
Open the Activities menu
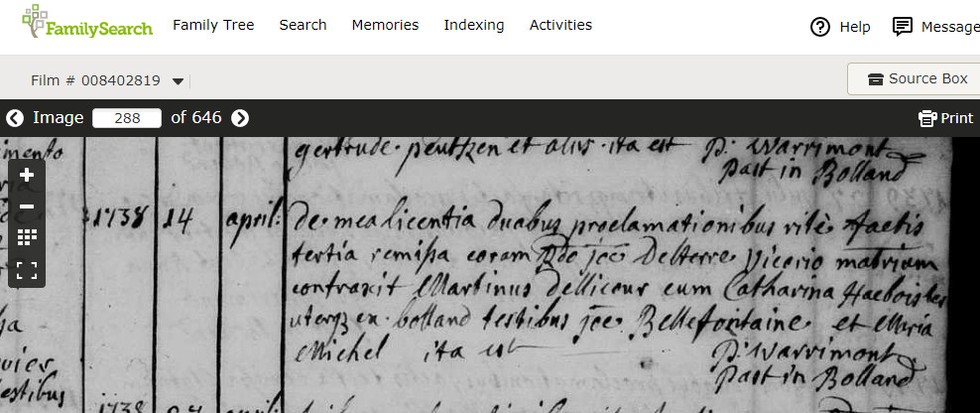[560, 25]
